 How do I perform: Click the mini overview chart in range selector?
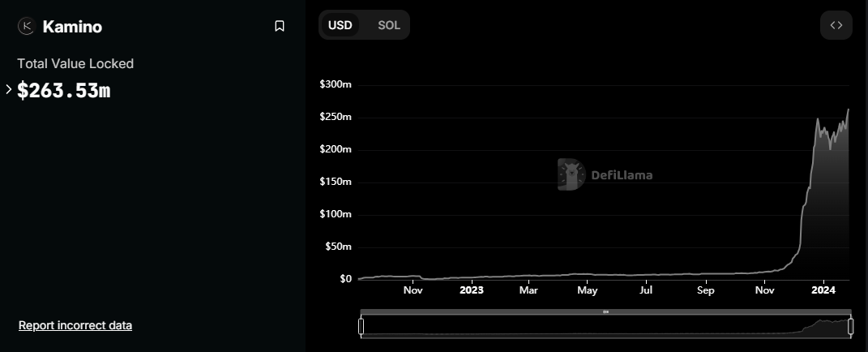point(605,327)
